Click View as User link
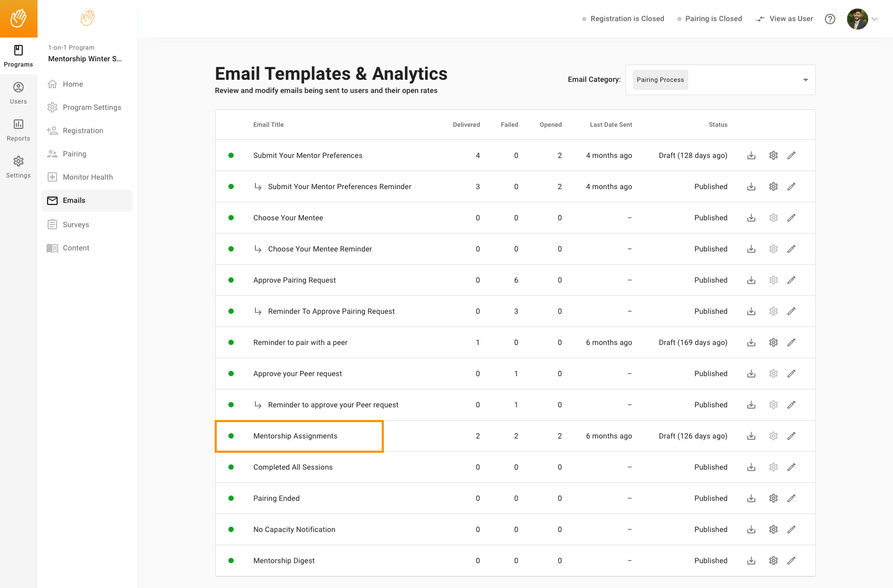Viewport: 893px width, 588px height. coord(785,19)
